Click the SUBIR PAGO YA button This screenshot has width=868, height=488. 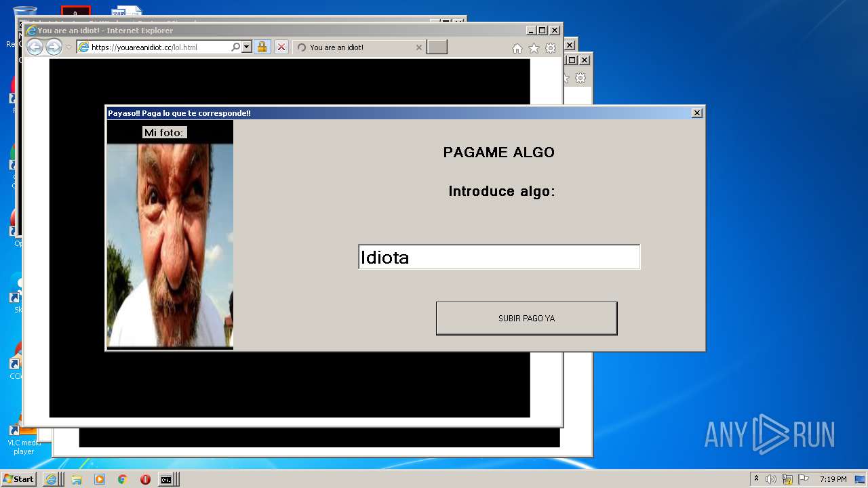(526, 319)
